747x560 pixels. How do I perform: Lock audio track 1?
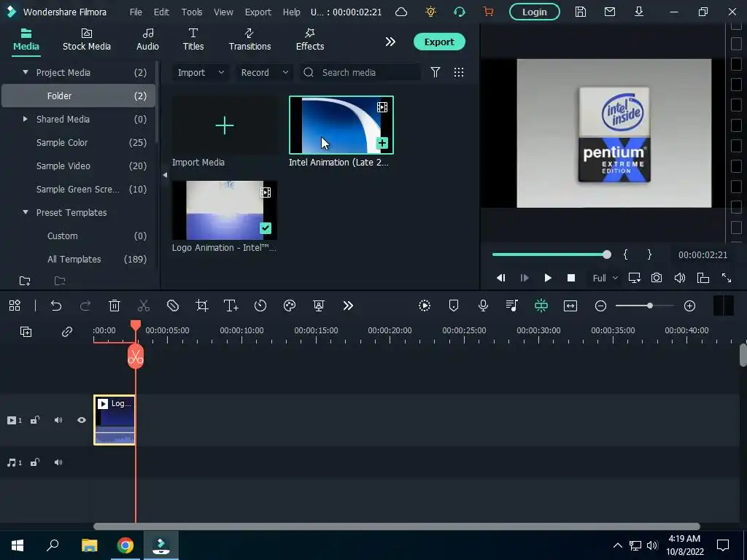click(35, 462)
